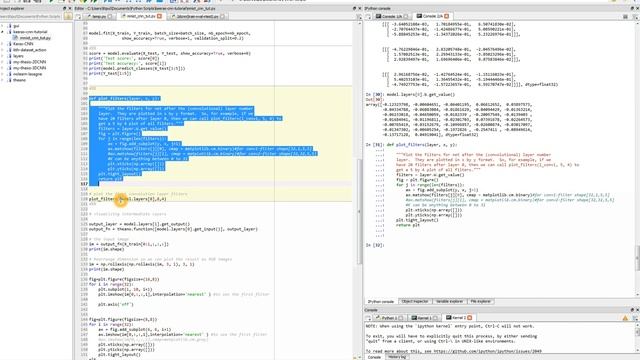Click the green Run file toolbar icon
640x360 pixels.
[51, 1]
